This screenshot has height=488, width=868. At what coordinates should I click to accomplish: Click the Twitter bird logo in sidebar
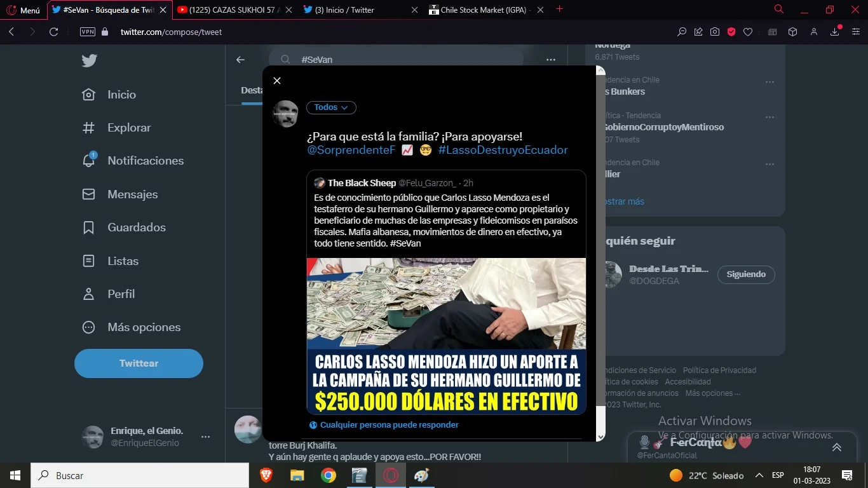click(89, 61)
